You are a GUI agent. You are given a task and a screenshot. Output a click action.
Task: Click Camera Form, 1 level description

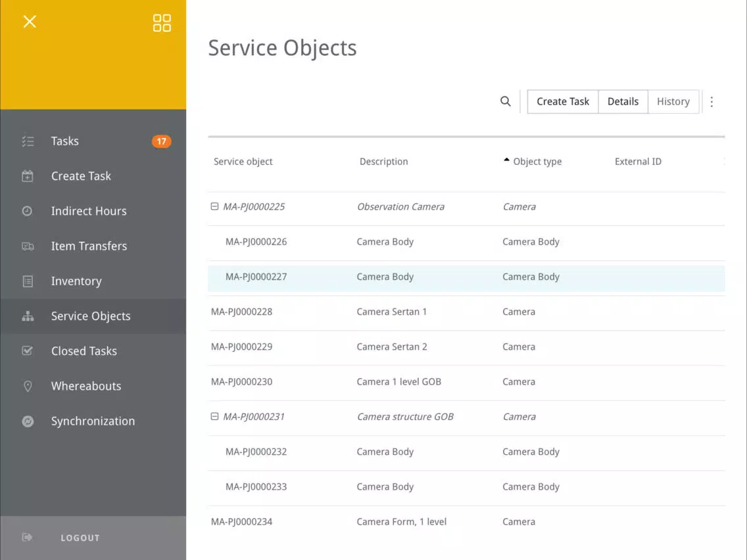tap(402, 522)
